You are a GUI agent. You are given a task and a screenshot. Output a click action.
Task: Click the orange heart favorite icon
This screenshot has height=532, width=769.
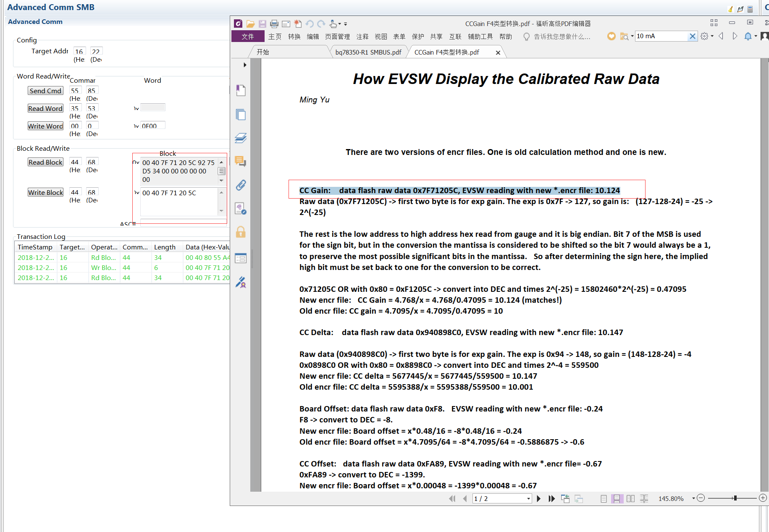click(612, 37)
